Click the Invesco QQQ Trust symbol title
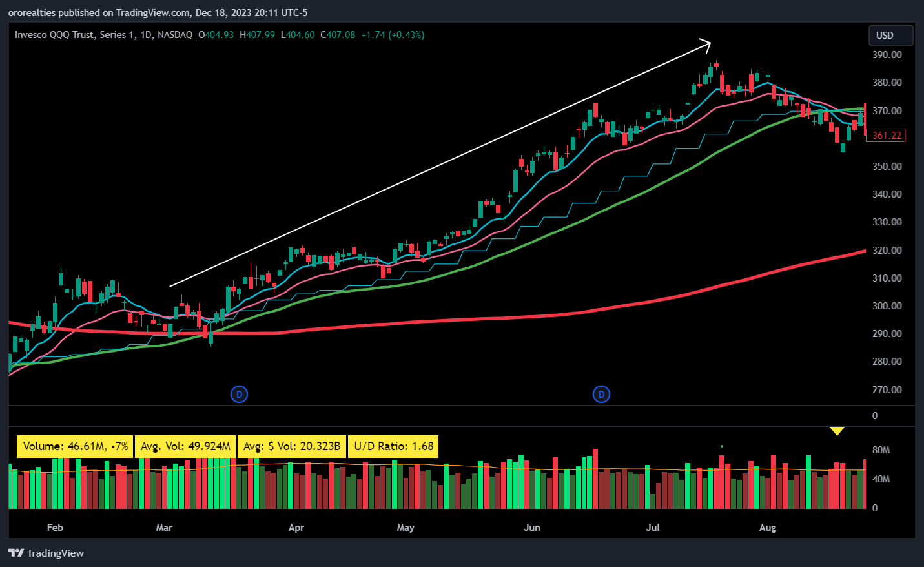 (103, 35)
